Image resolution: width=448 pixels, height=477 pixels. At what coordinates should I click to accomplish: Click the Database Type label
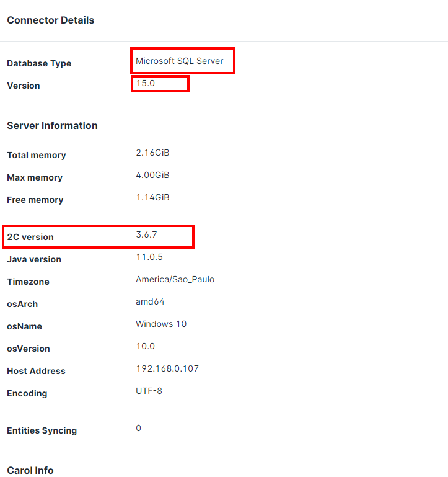(x=39, y=63)
